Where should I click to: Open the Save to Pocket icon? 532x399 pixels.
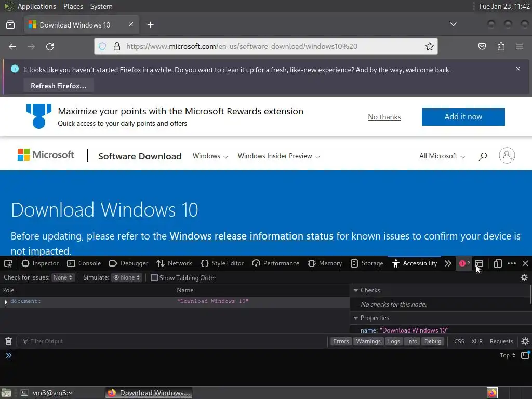482,46
